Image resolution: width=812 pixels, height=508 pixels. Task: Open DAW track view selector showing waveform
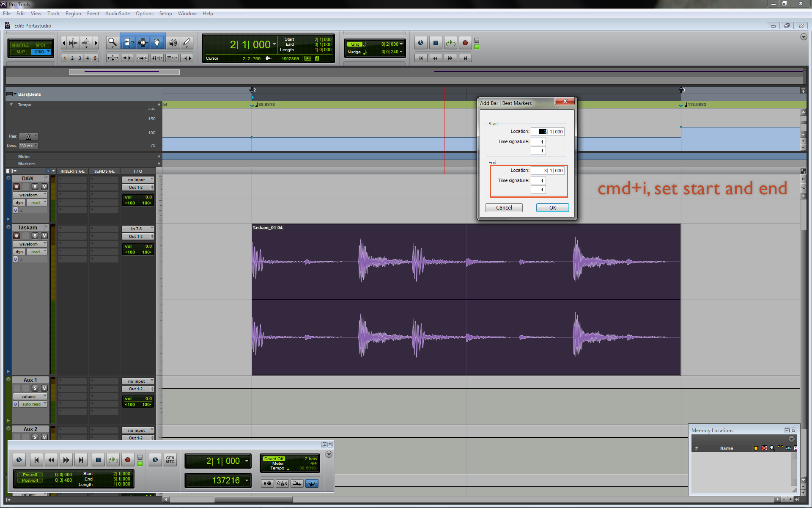(30, 195)
